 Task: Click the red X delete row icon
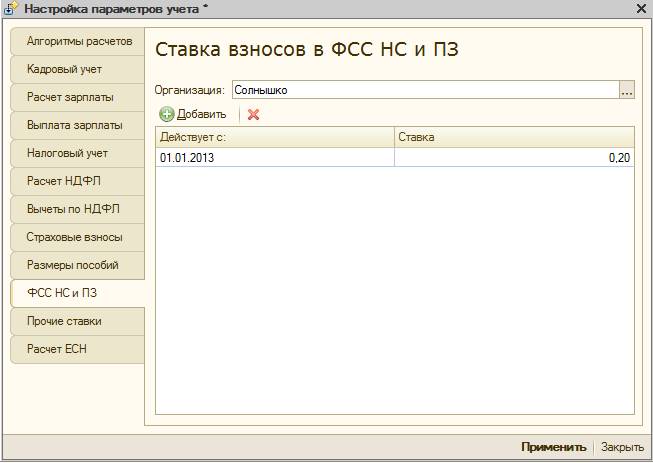click(253, 115)
